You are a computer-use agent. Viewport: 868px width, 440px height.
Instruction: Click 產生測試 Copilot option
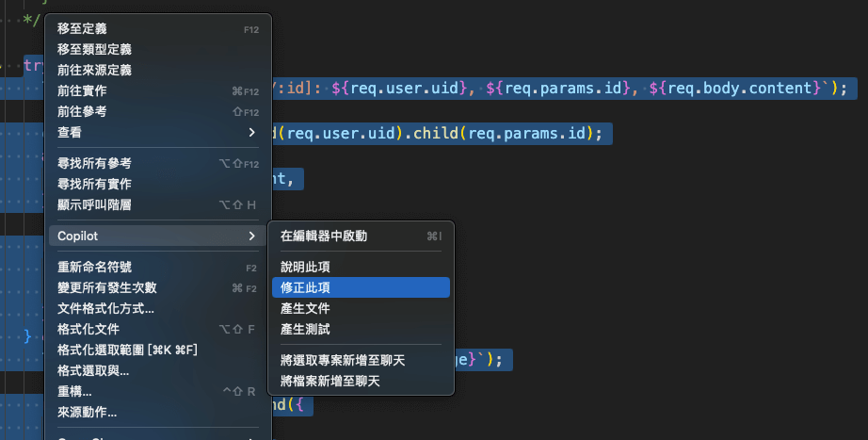[305, 329]
